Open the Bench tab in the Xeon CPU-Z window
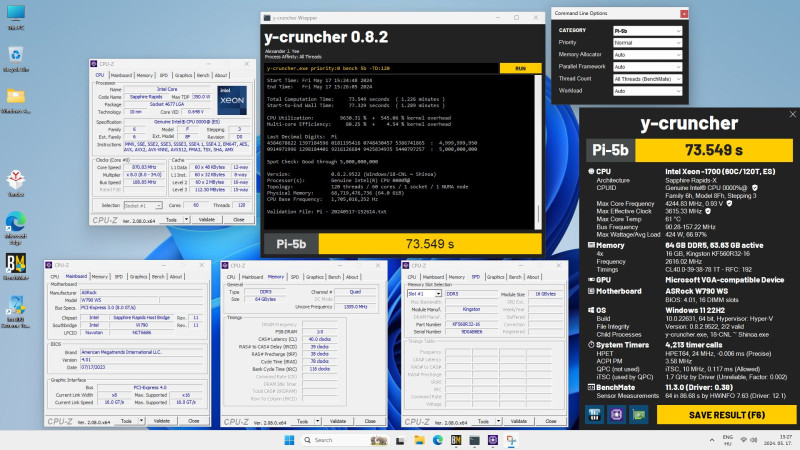800x450 pixels. [203, 75]
